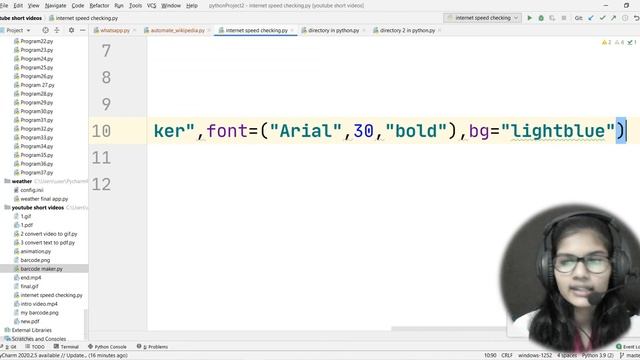Click the "lightblue" string in editor
Image resolution: width=640 pixels, height=360 pixels.
coord(558,131)
